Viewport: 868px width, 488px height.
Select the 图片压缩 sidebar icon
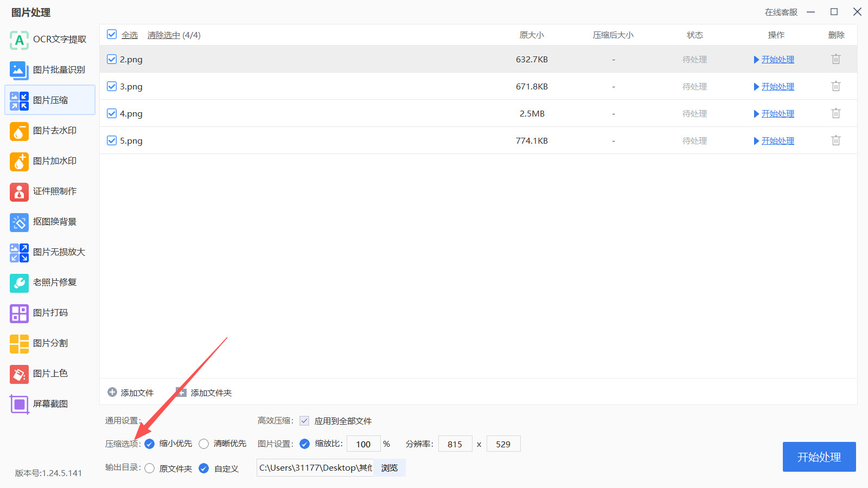(19, 100)
